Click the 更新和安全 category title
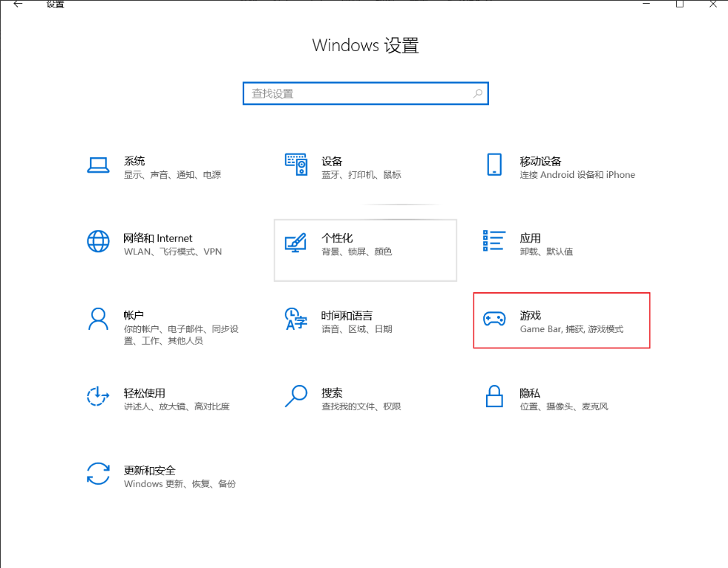 [149, 470]
